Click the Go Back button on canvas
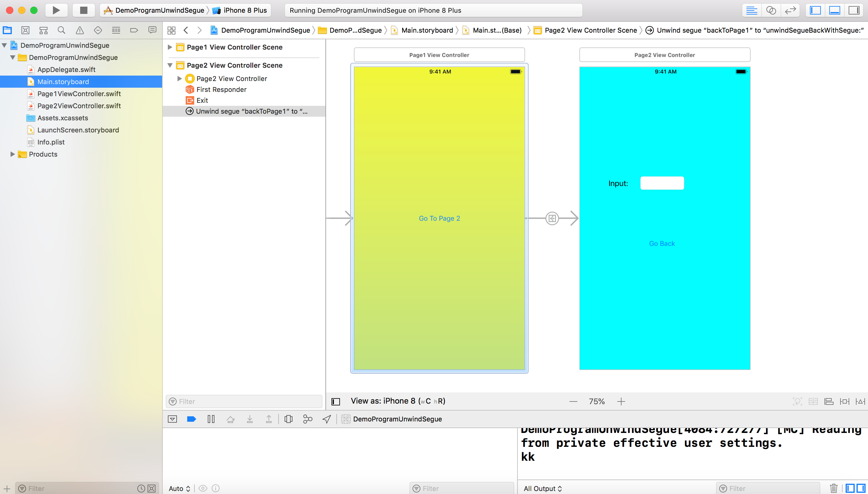This screenshot has height=494, width=868. [x=661, y=244]
